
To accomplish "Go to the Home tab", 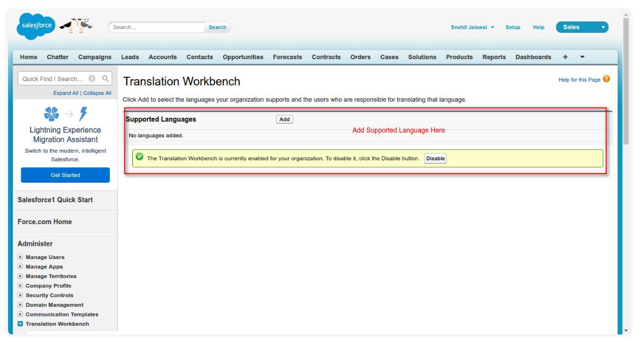I will 29,57.
